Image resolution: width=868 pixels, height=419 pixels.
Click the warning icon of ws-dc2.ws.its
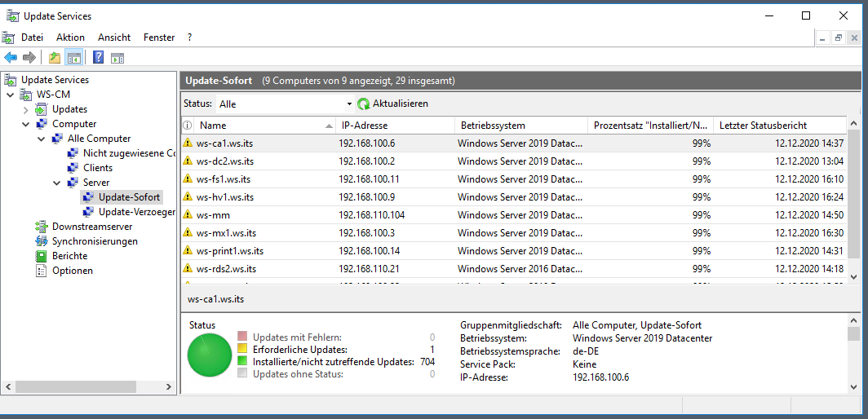[188, 161]
